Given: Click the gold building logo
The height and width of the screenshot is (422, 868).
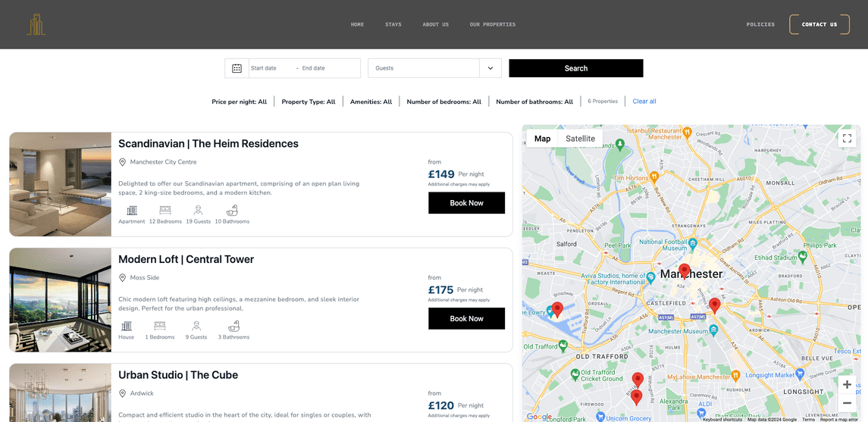Looking at the screenshot, I should tap(36, 24).
